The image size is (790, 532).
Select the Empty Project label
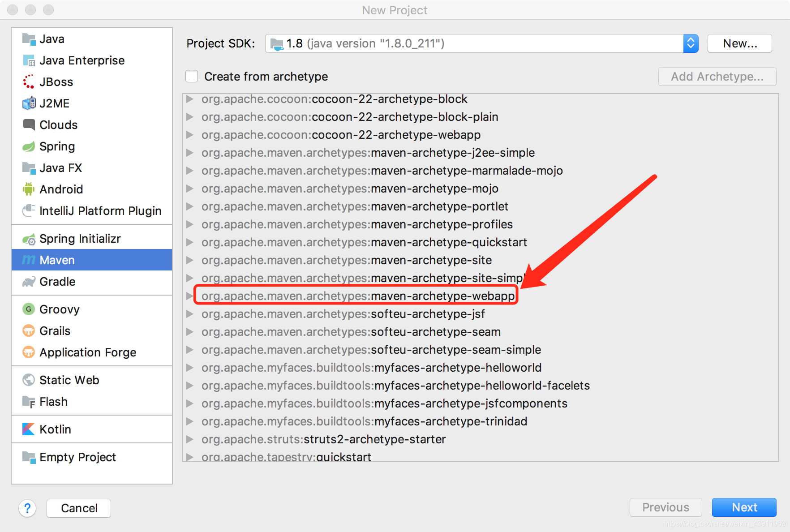click(x=78, y=457)
